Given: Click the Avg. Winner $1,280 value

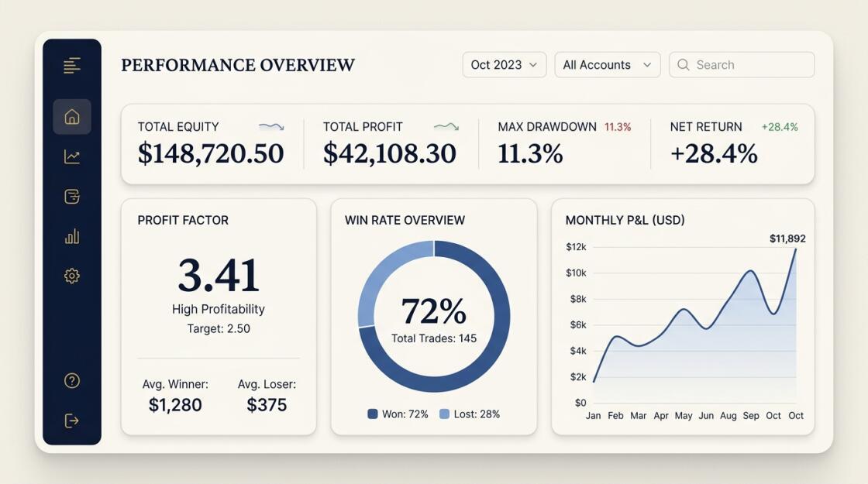Looking at the screenshot, I should (x=175, y=405).
